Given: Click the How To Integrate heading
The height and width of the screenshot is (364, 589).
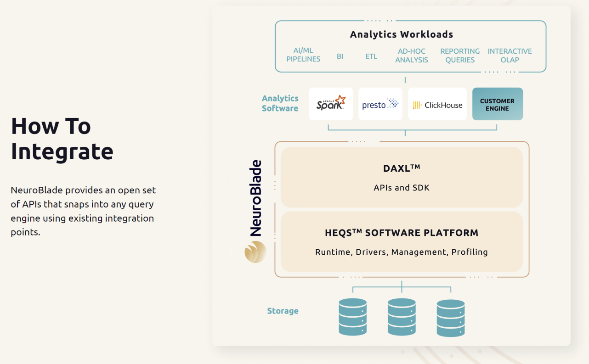Looking at the screenshot, I should click(62, 139).
